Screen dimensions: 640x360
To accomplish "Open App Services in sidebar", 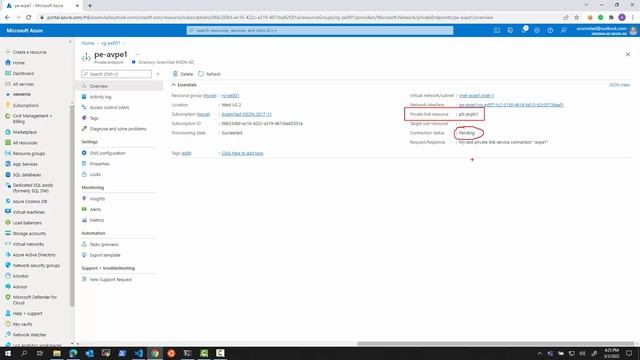I will [x=25, y=164].
